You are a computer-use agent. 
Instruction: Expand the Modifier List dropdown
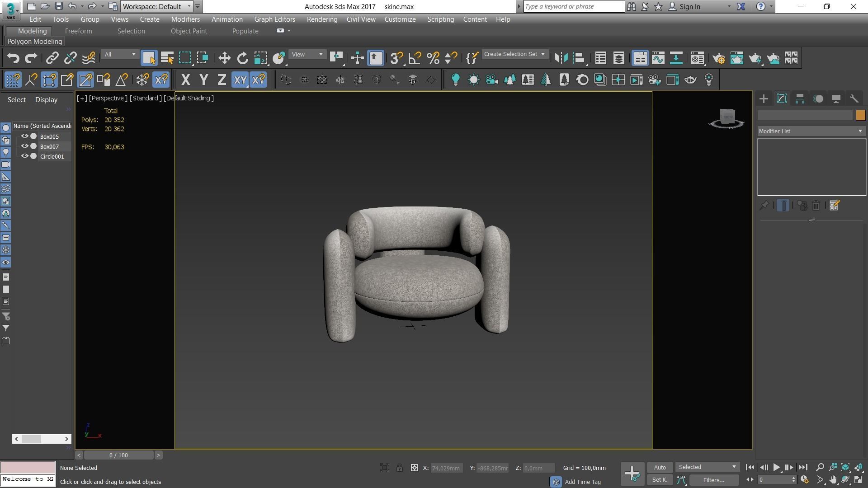(811, 131)
